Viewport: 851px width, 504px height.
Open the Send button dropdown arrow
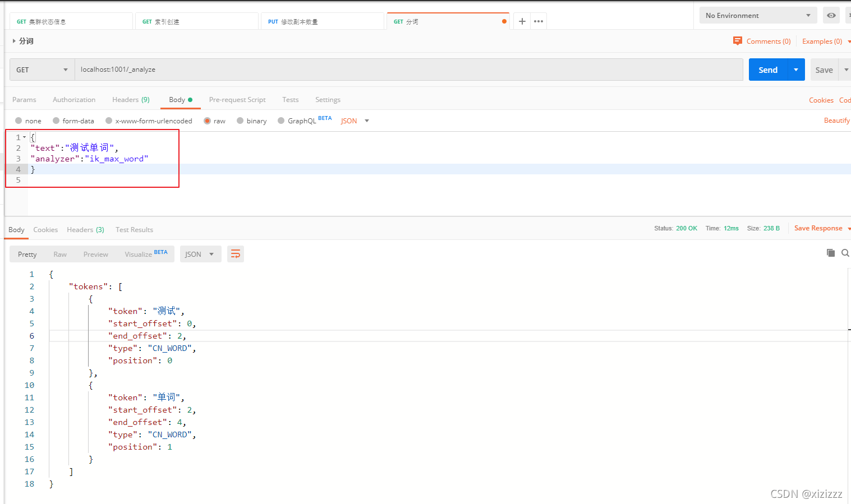[795, 70]
